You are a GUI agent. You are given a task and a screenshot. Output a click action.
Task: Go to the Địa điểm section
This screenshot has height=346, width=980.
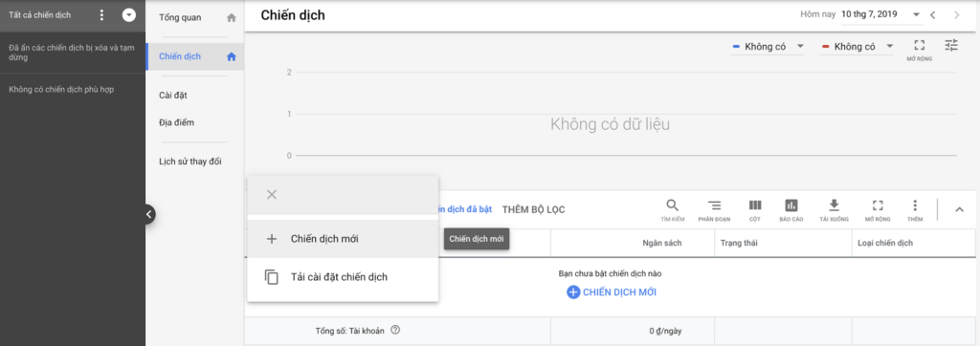177,122
